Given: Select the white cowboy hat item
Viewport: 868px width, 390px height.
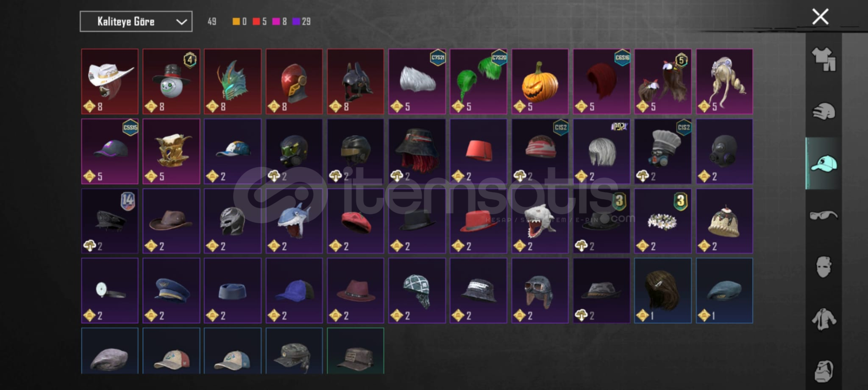Looking at the screenshot, I should [x=110, y=81].
